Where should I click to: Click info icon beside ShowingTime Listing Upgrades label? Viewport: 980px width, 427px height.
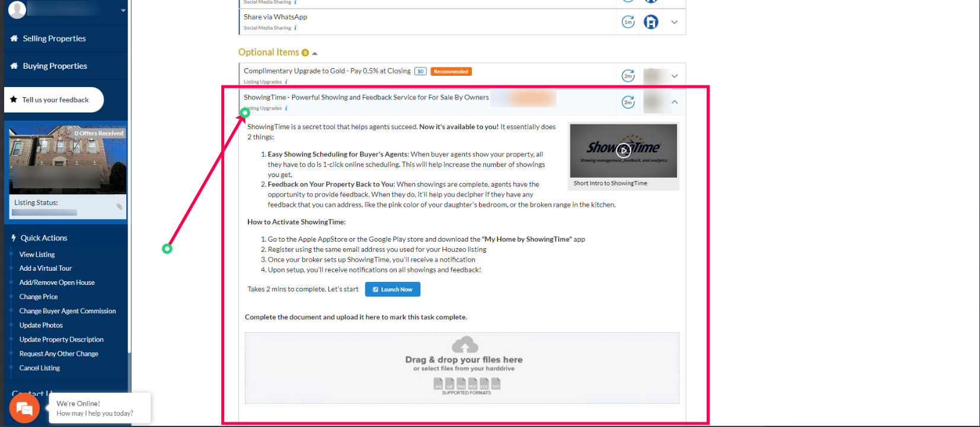pos(286,108)
